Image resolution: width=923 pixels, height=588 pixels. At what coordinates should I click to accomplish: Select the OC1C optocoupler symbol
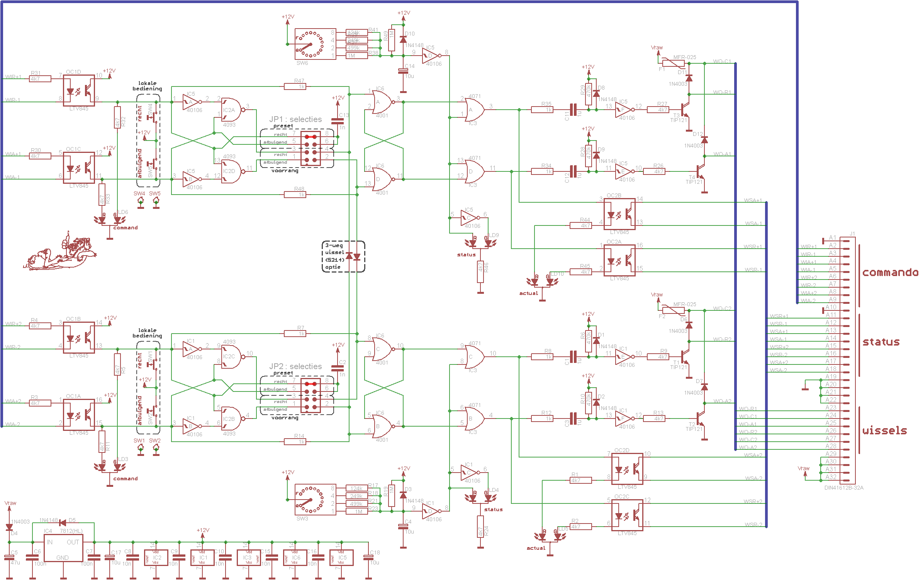pyautogui.click(x=79, y=168)
